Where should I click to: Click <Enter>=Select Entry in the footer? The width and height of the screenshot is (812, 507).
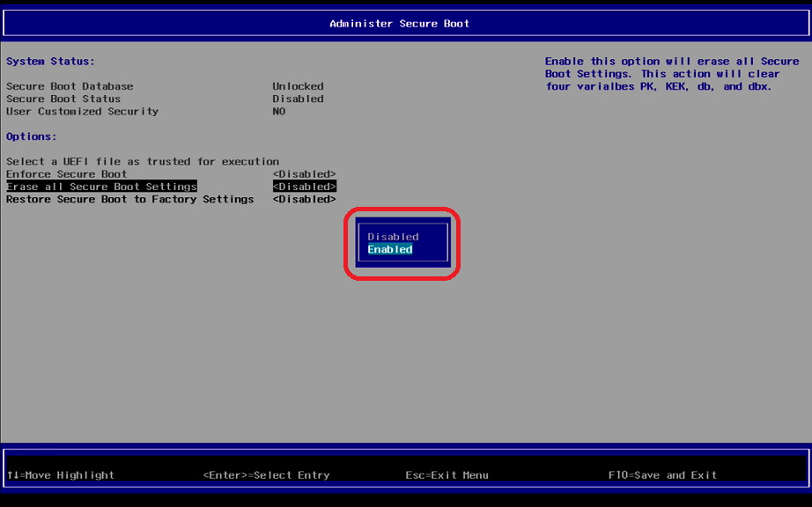266,475
